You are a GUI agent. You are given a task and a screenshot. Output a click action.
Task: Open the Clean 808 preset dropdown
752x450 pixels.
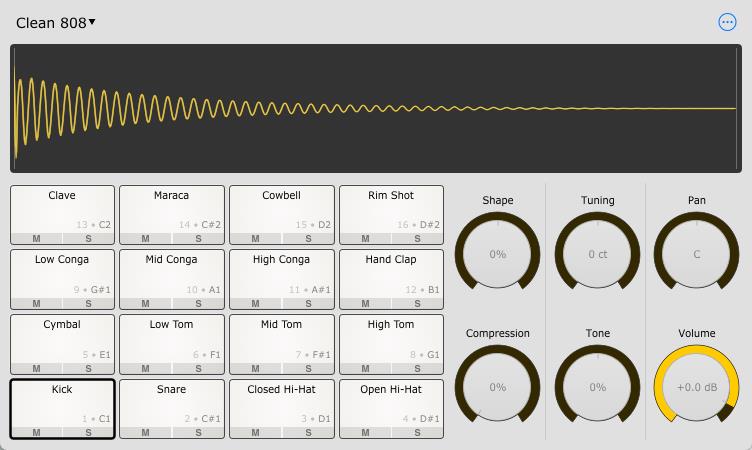pyautogui.click(x=56, y=23)
